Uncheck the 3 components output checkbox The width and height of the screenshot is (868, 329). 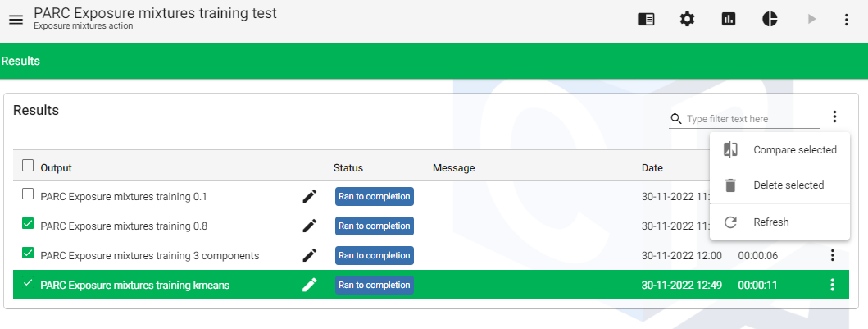28,253
